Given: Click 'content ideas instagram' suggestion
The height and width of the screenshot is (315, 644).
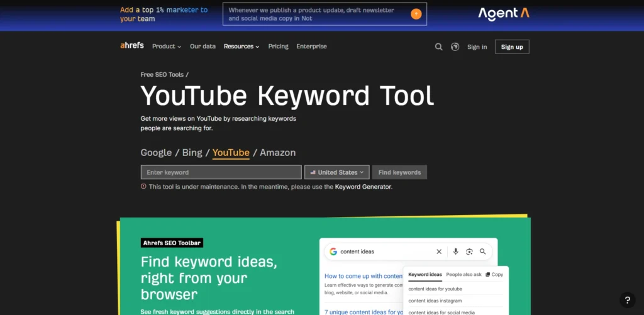Looking at the screenshot, I should click(x=435, y=301).
